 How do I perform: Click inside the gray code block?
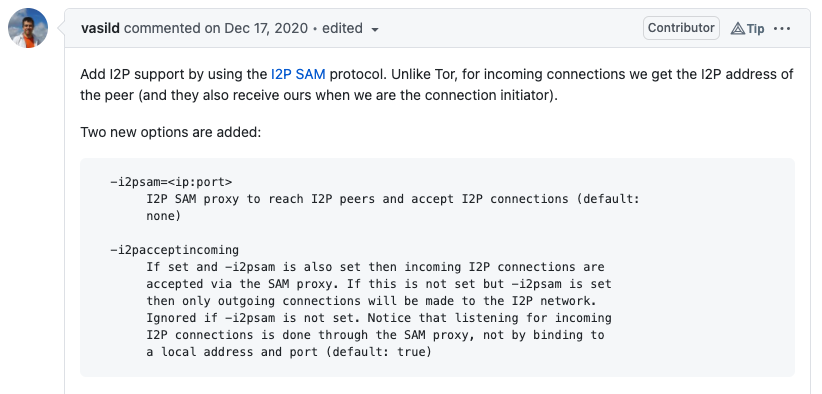tap(437, 267)
